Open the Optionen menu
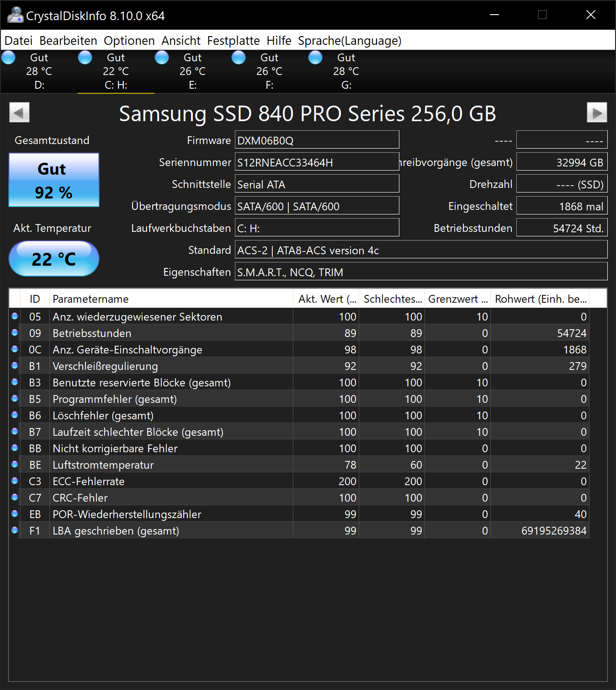The image size is (616, 690). tap(129, 41)
